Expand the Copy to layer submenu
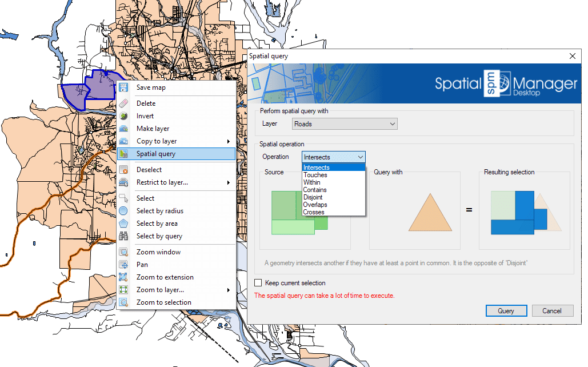The image size is (588, 367). pos(228,141)
